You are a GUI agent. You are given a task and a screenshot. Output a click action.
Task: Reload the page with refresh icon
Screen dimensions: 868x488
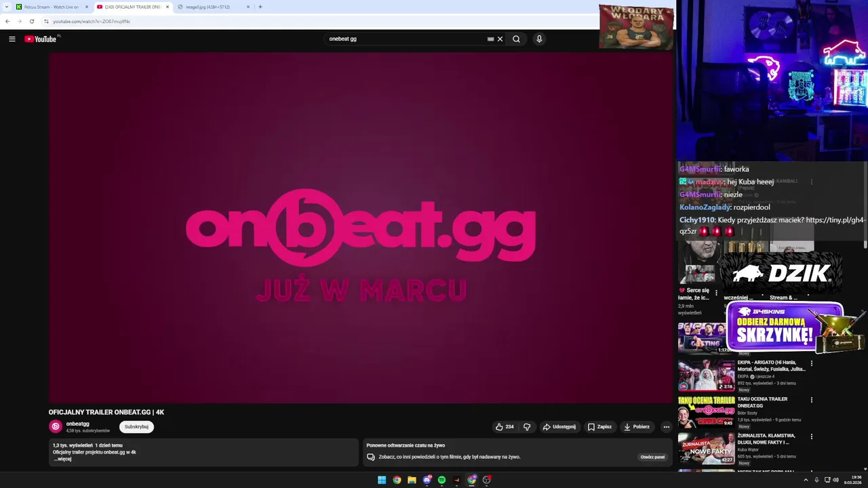pos(31,21)
